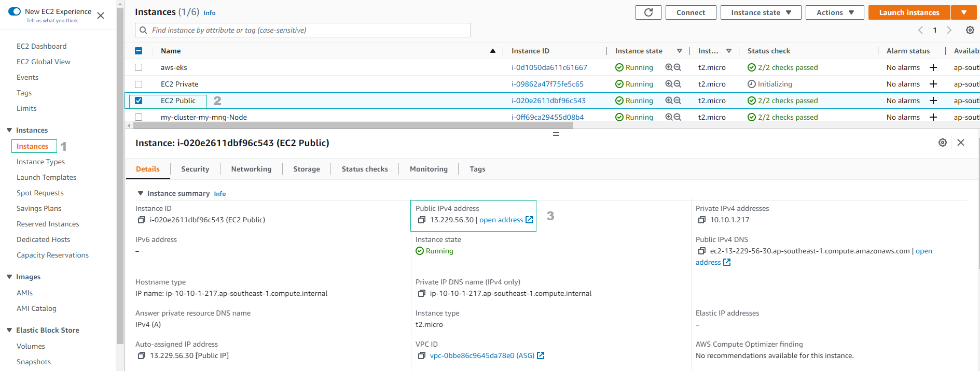Viewport: 980px width, 371px height.
Task: Toggle New EC2 Experience switch
Action: point(15,11)
